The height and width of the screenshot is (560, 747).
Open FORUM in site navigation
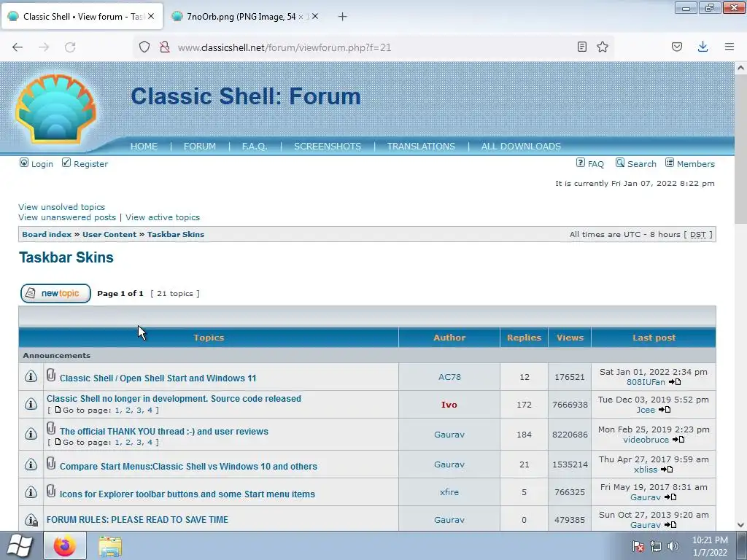(x=200, y=146)
